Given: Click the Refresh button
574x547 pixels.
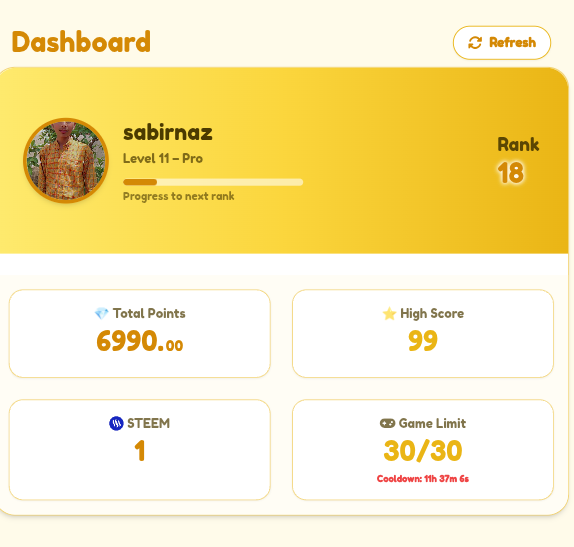Looking at the screenshot, I should point(502,42).
